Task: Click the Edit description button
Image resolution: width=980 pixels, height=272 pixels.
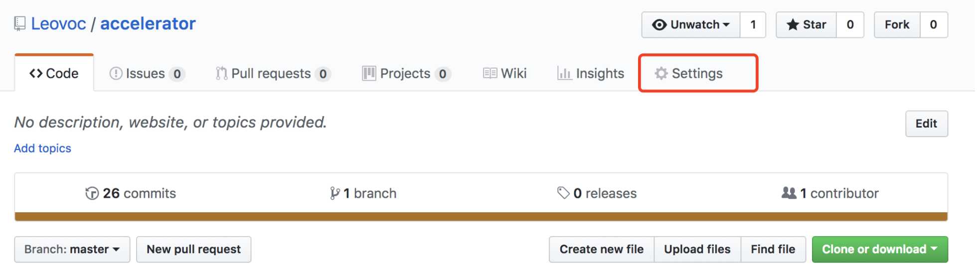Action: [x=927, y=124]
